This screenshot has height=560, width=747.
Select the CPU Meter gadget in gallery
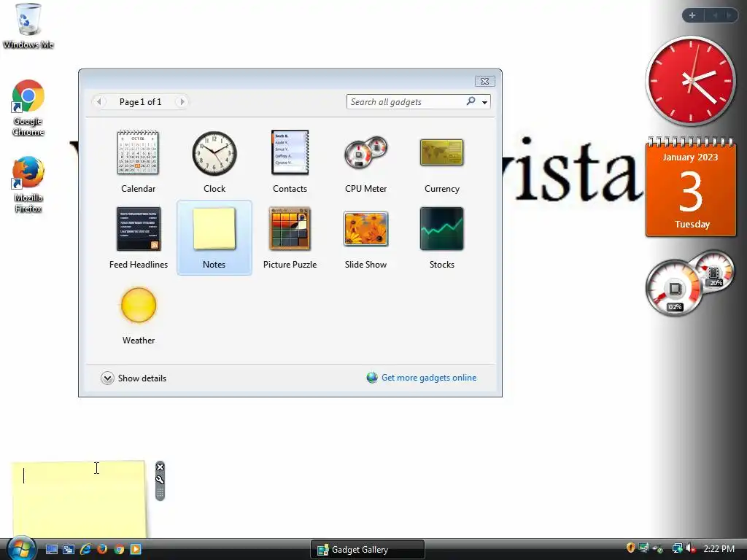(x=366, y=152)
